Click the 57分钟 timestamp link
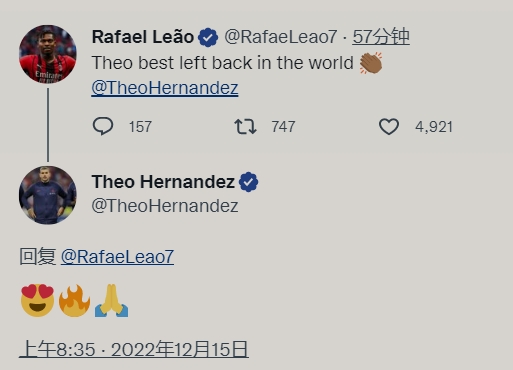 tap(381, 37)
